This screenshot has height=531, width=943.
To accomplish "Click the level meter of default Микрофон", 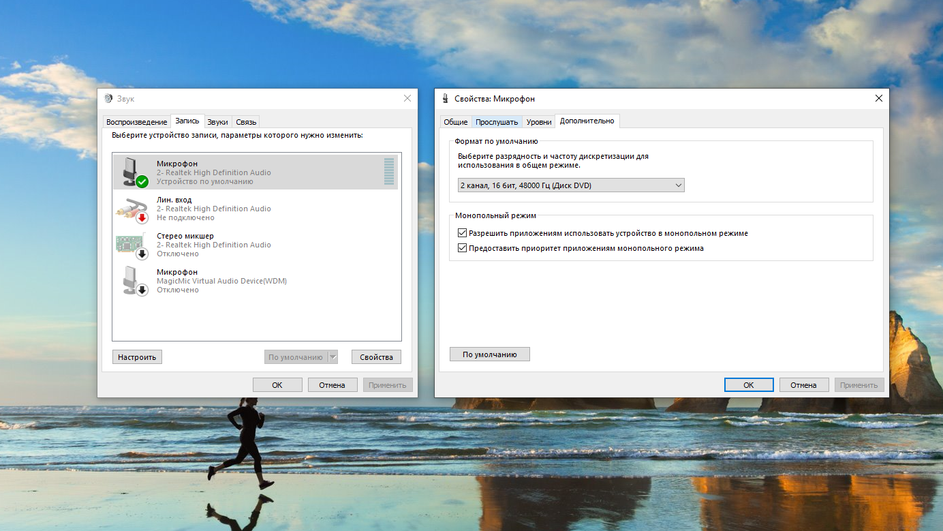I will click(x=389, y=171).
